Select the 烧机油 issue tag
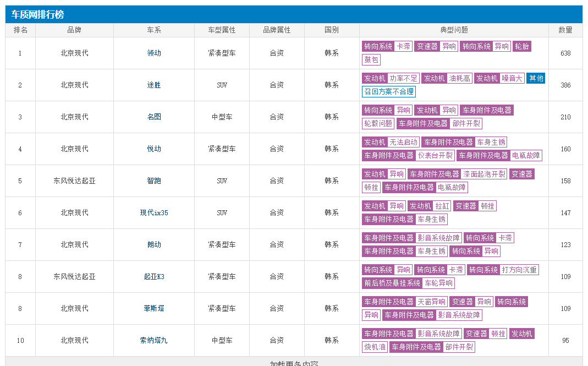Viewport: 588px width, 366px height. click(375, 347)
